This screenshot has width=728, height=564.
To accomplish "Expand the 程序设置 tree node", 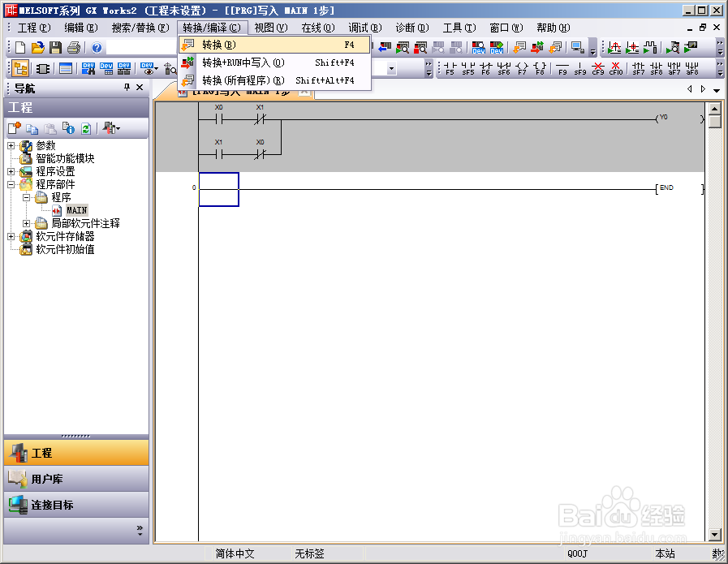I will pyautogui.click(x=11, y=172).
